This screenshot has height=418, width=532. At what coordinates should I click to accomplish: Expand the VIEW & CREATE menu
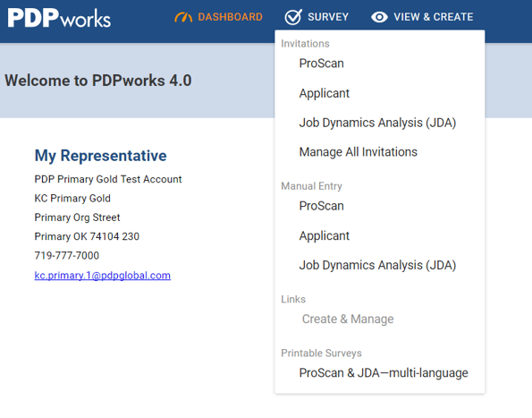point(422,17)
